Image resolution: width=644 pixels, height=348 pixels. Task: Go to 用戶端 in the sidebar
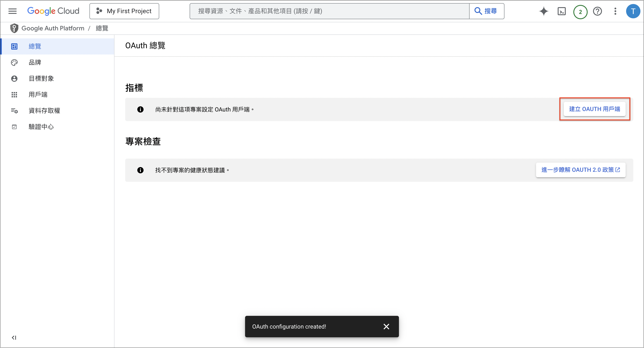click(x=38, y=95)
